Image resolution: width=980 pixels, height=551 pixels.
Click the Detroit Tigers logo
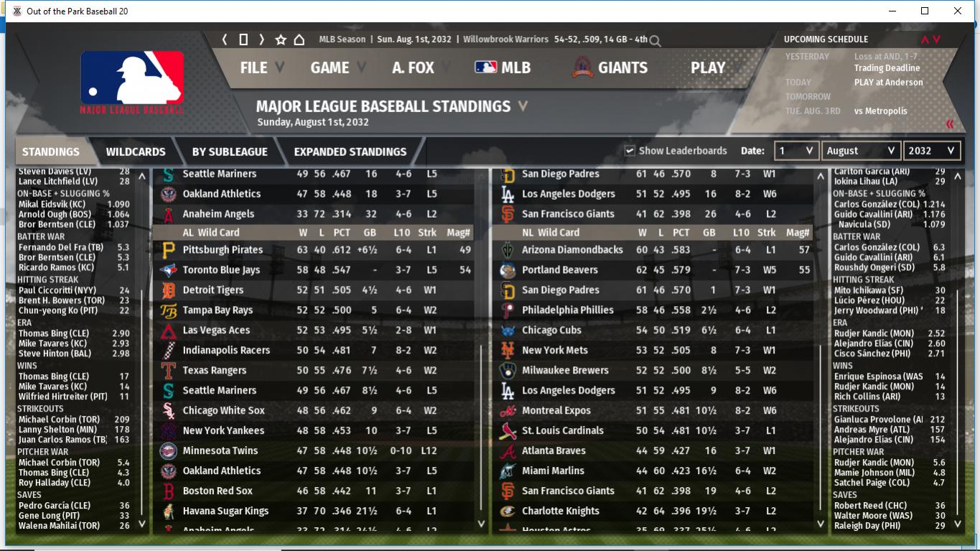click(x=169, y=290)
